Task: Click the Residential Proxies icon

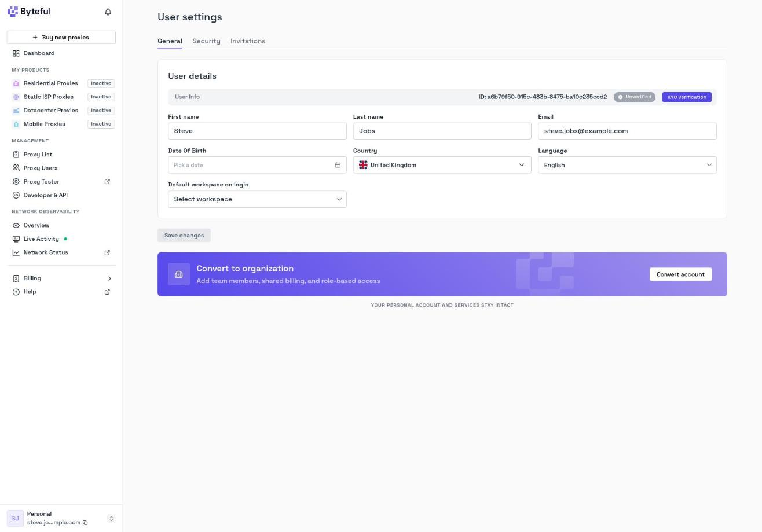Action: pos(16,83)
